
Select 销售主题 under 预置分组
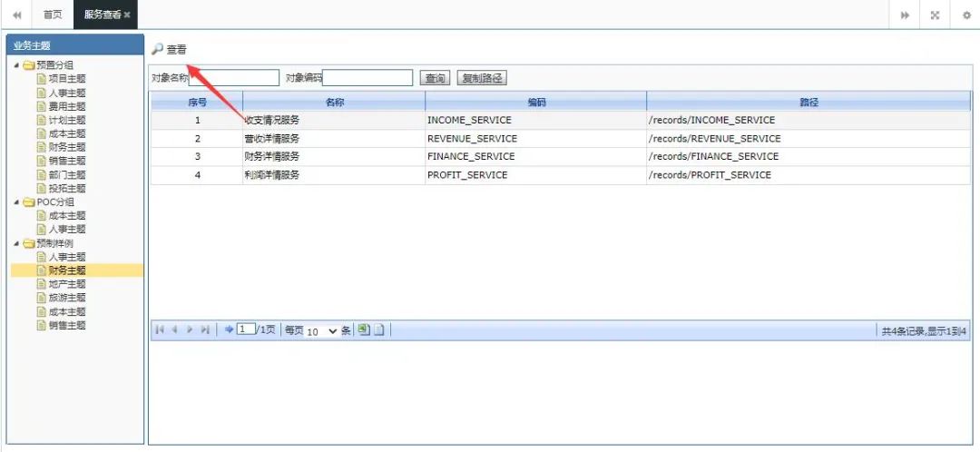(67, 161)
